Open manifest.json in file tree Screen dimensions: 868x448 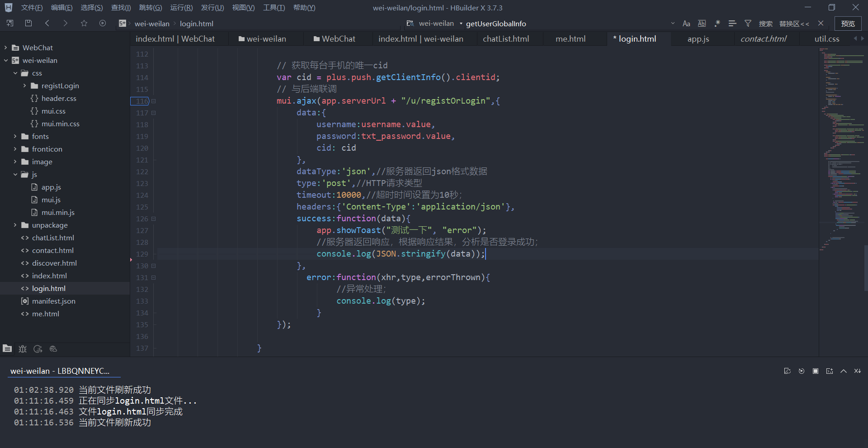pyautogui.click(x=53, y=301)
